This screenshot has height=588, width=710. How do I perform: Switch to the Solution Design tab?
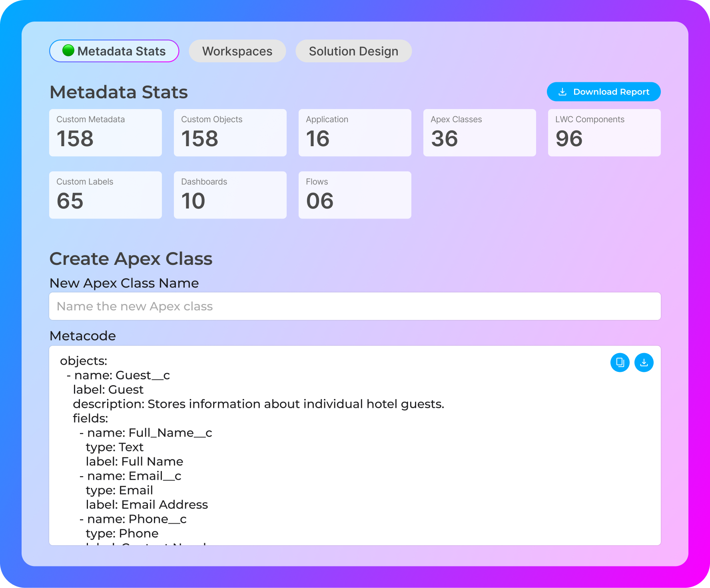click(x=353, y=51)
